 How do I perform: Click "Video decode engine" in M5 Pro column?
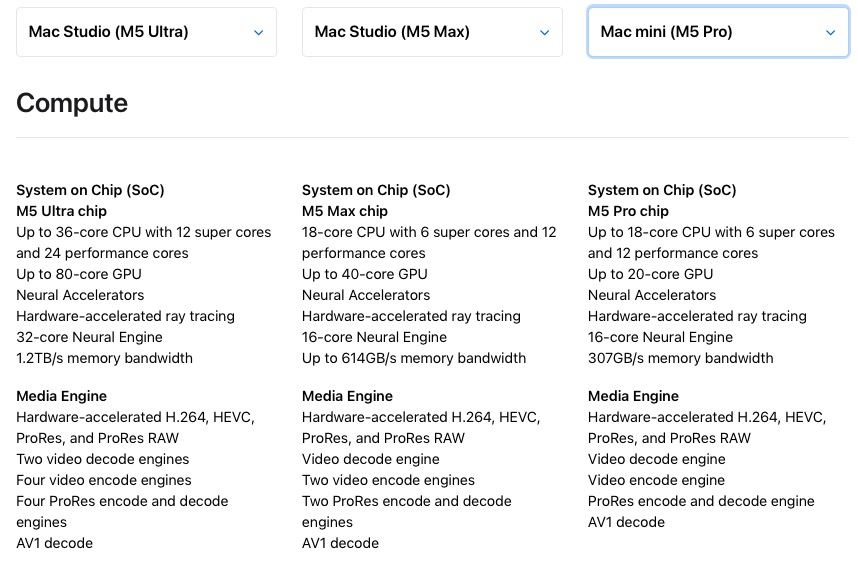657,459
